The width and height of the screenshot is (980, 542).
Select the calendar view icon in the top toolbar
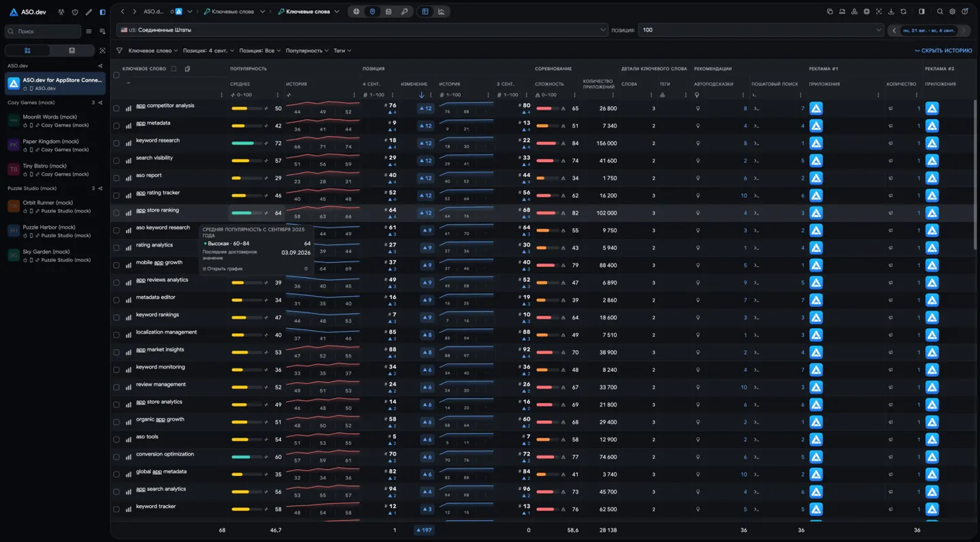pyautogui.click(x=388, y=12)
